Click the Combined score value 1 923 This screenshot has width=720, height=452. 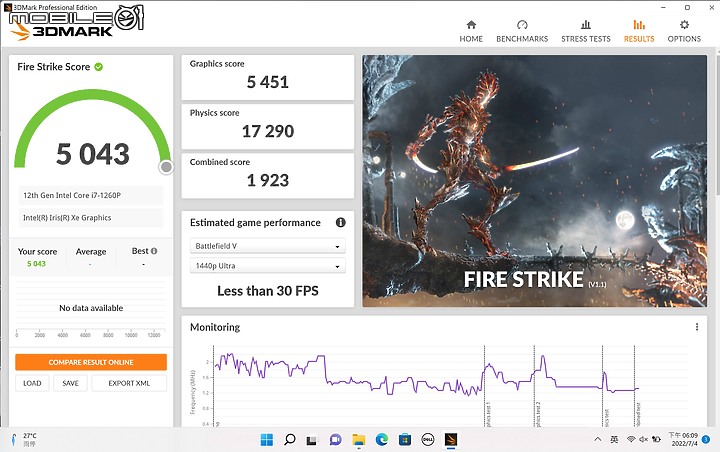(268, 180)
